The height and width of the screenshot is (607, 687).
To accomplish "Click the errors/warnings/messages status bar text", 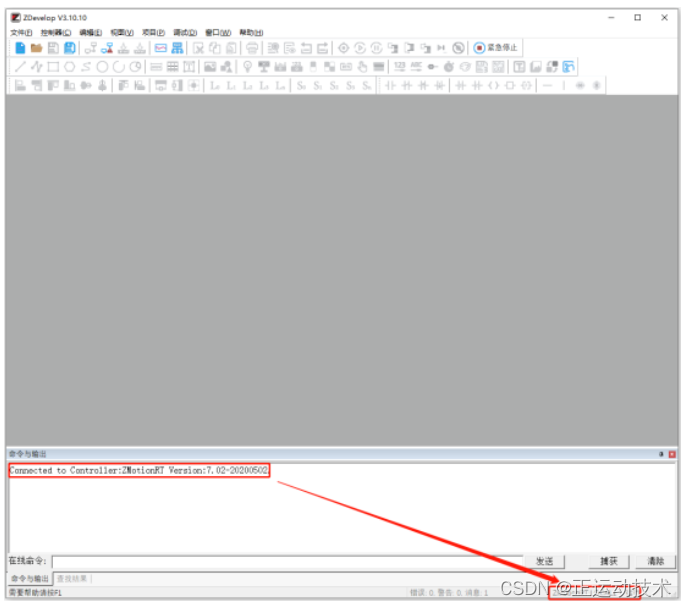I will click(449, 593).
